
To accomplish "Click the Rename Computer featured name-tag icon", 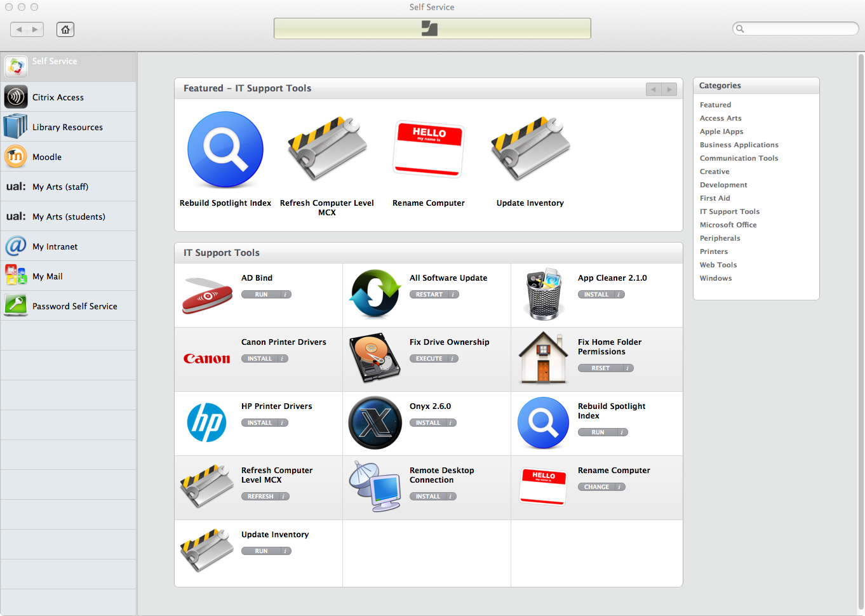I will pos(429,149).
